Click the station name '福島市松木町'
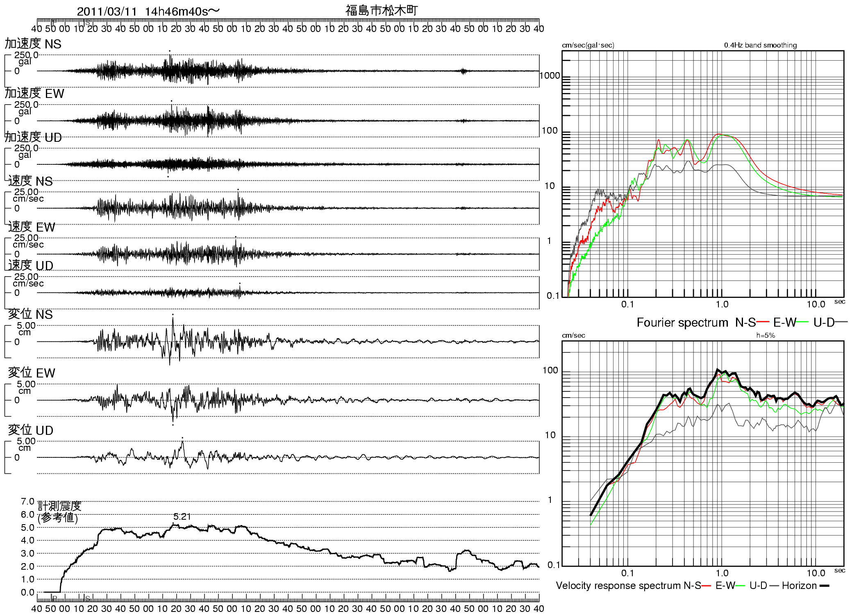The width and height of the screenshot is (852, 616). pos(382,10)
